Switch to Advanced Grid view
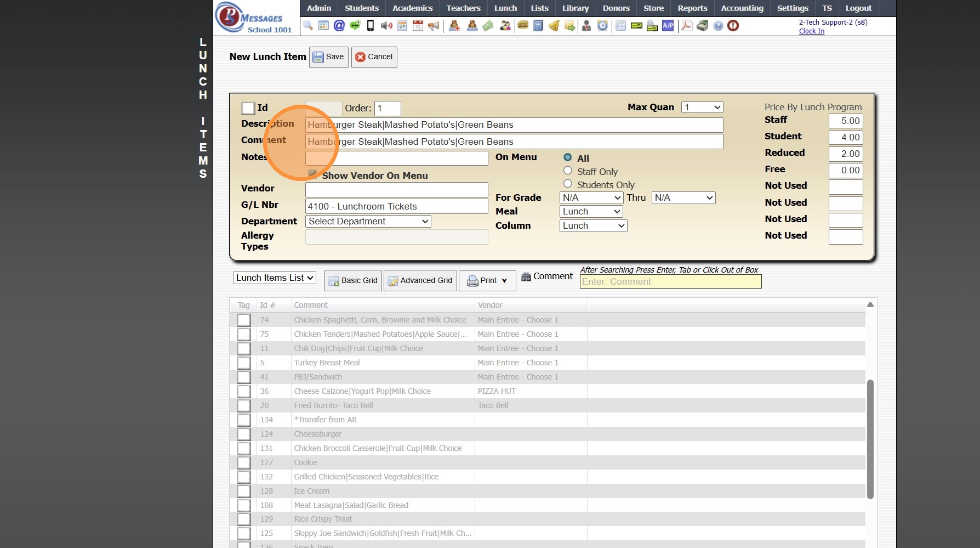Image resolution: width=980 pixels, height=548 pixels. [420, 281]
